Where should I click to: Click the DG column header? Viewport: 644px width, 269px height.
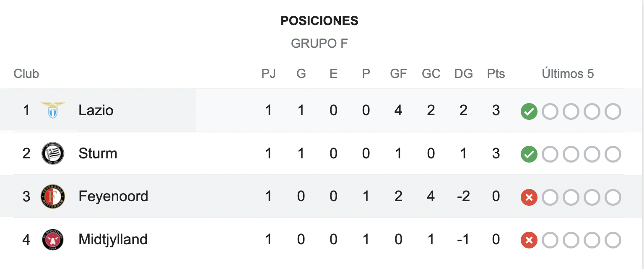coord(463,74)
